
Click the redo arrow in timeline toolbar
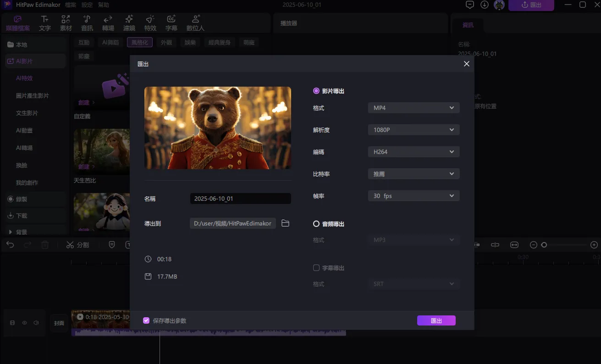pos(28,245)
